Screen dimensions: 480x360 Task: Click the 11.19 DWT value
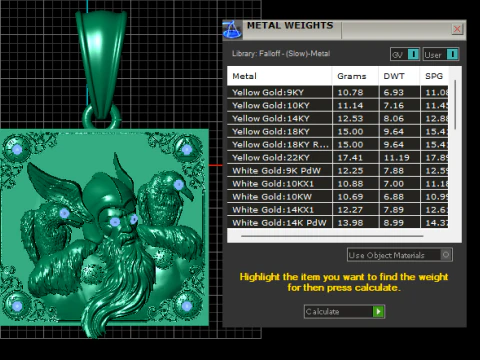[396, 157]
